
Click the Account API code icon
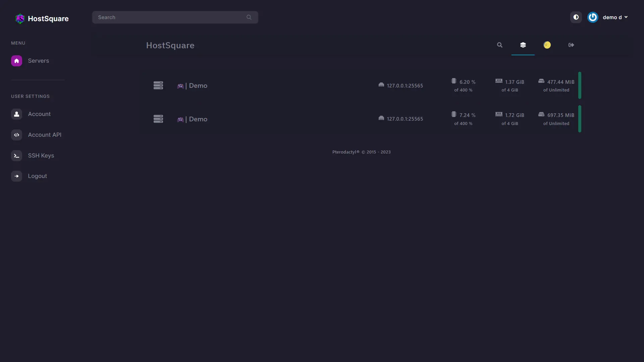[x=16, y=135]
